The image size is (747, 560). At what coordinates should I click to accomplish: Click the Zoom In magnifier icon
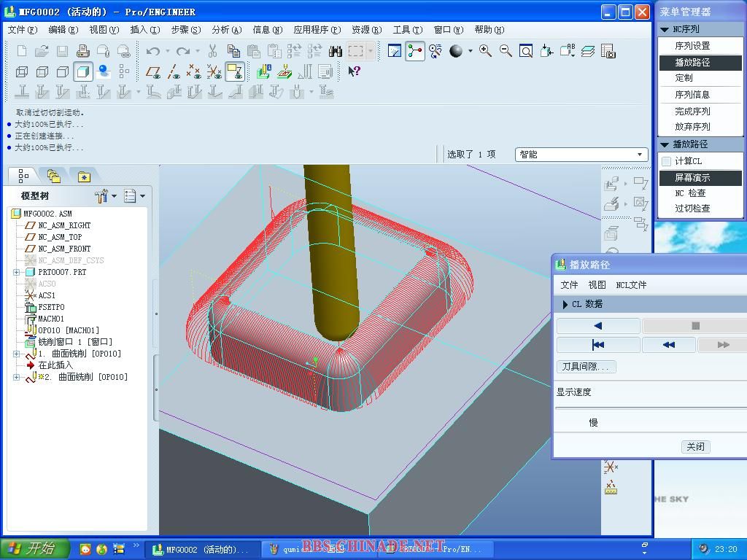pyautogui.click(x=485, y=51)
